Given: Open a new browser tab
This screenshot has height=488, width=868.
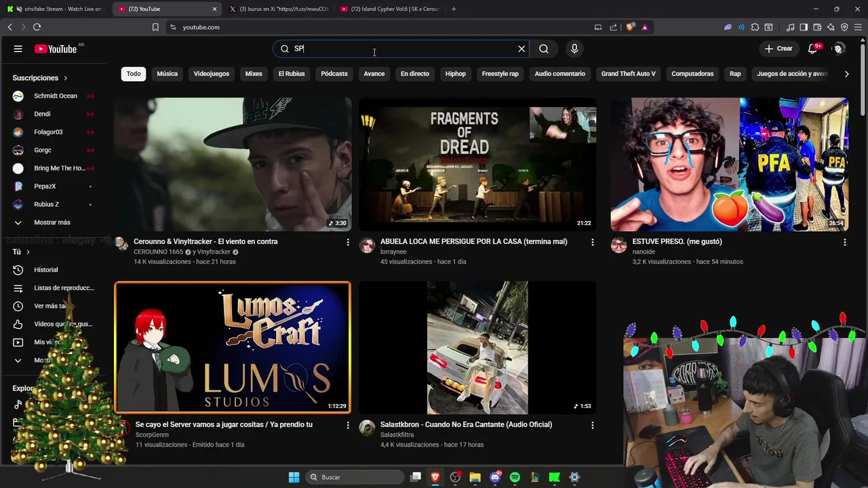Looking at the screenshot, I should click(x=454, y=9).
